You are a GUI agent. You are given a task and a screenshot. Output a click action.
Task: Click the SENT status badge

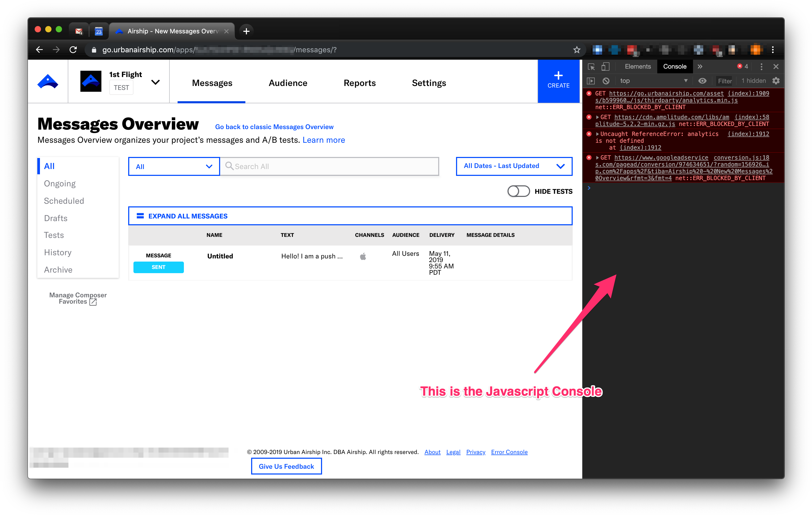coord(158,267)
